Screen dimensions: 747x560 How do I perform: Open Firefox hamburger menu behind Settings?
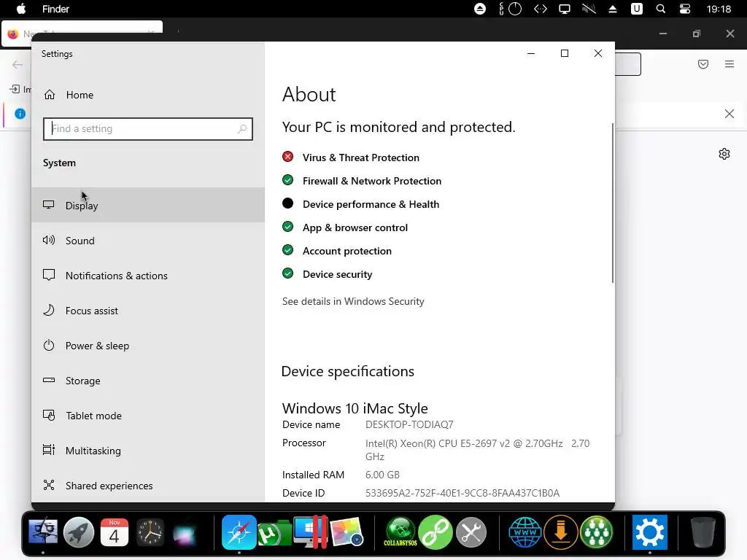coord(729,64)
